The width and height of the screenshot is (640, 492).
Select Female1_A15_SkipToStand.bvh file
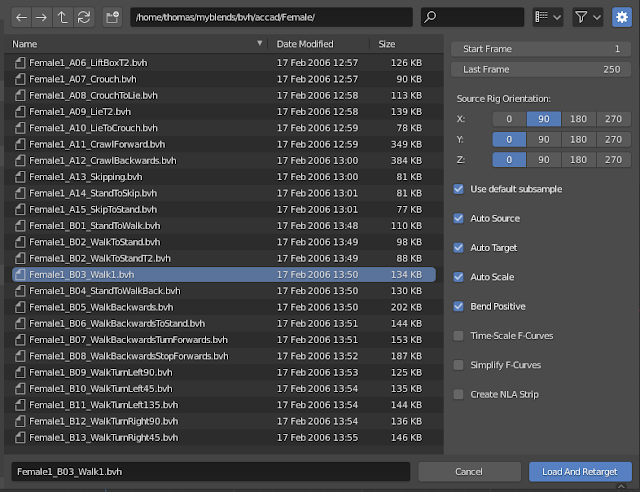click(x=224, y=209)
